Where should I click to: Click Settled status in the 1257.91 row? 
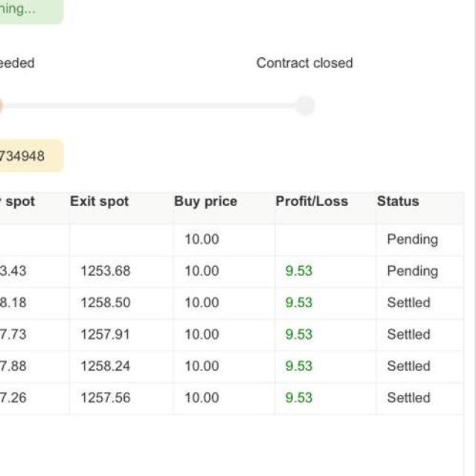pos(408,334)
